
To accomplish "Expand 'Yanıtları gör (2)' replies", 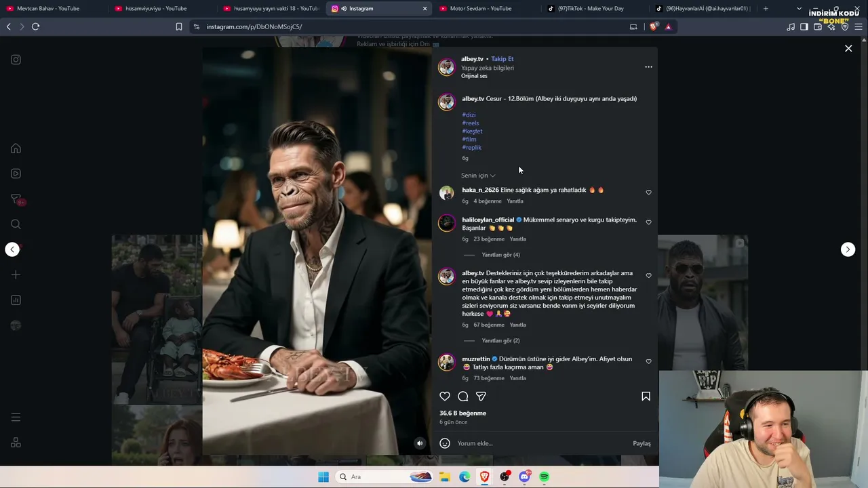I will 500,341.
